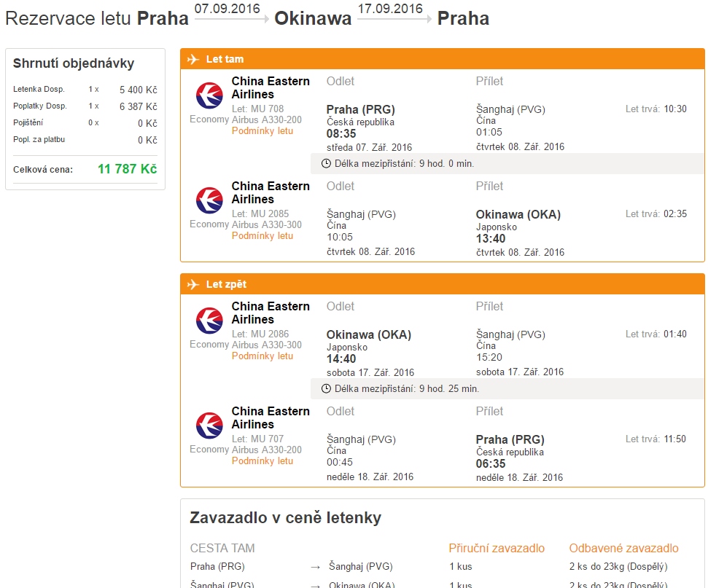This screenshot has width=708, height=588.
Task: Click the 06:35 arrival time in Praha
Action: (x=491, y=464)
